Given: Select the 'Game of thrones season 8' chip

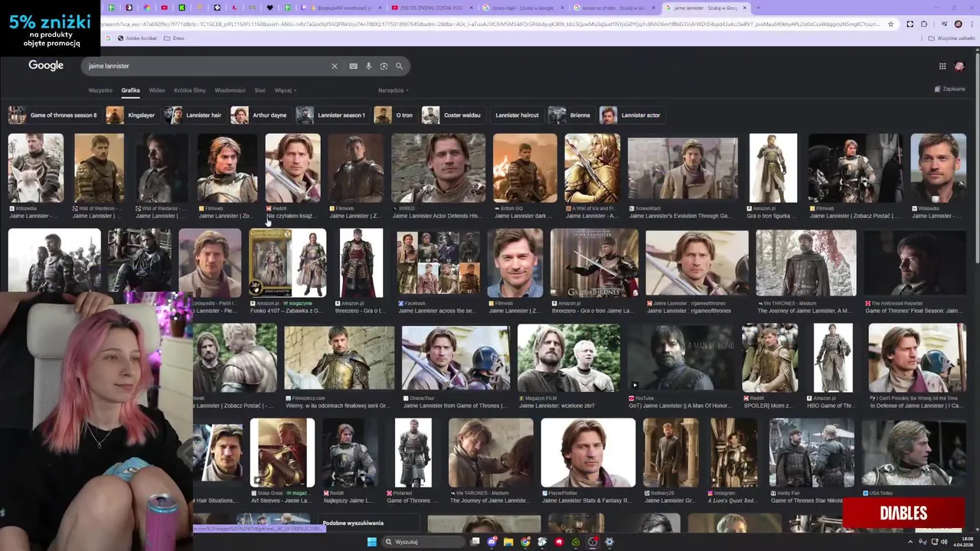Looking at the screenshot, I should click(x=54, y=115).
